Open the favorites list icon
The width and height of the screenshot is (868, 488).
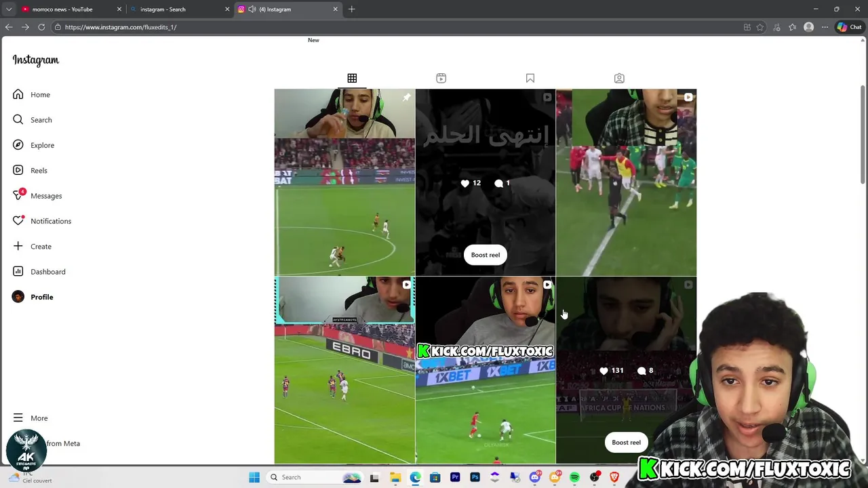(792, 27)
